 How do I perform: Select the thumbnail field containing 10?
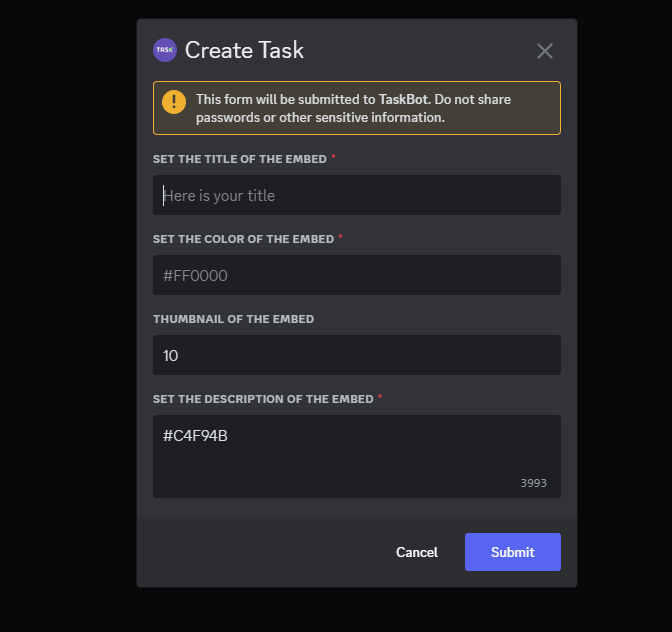[356, 355]
